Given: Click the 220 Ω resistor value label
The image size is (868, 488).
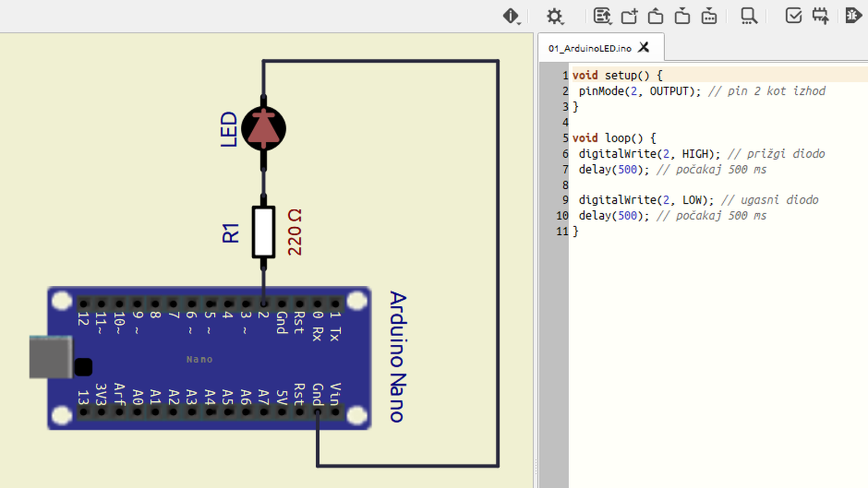Looking at the screenshot, I should (295, 232).
